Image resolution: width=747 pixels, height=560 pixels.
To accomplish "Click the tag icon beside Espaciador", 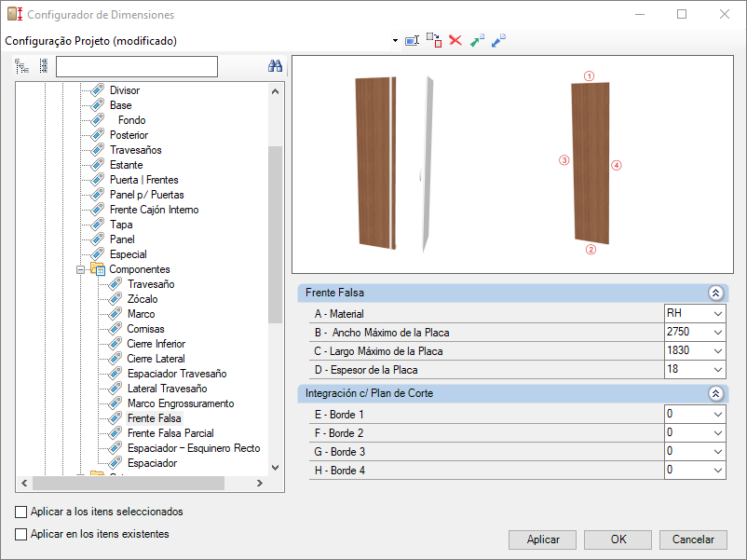I will point(115,463).
